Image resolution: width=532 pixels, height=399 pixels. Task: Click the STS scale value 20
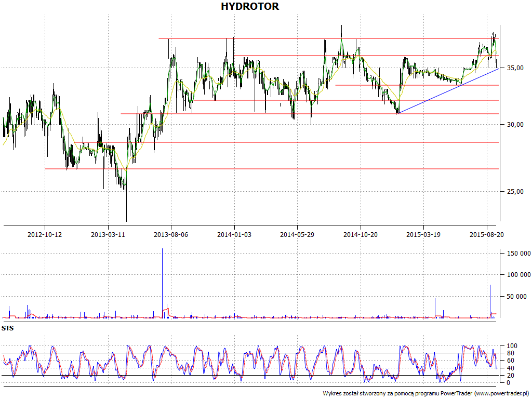click(x=510, y=376)
